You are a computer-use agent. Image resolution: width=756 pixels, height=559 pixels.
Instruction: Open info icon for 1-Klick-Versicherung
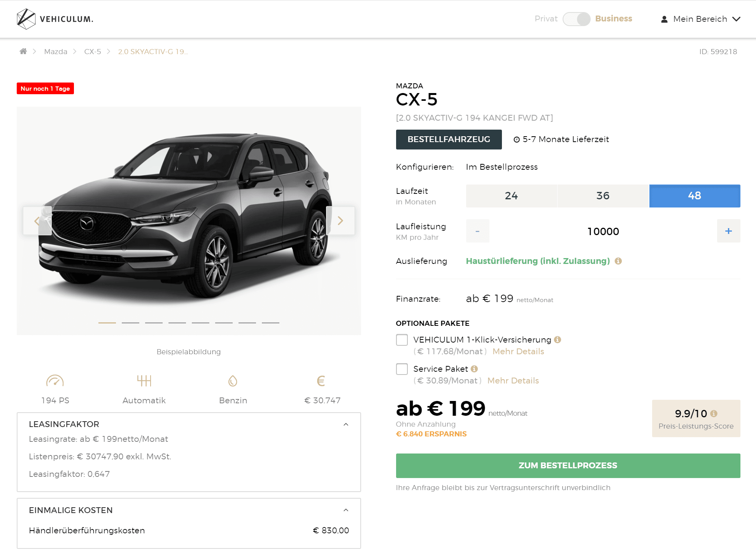558,339
